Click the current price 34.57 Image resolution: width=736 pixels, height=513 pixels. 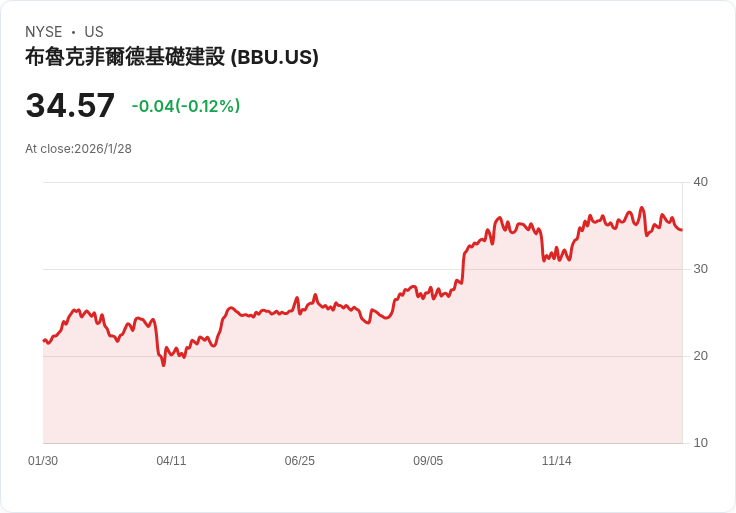70,106
